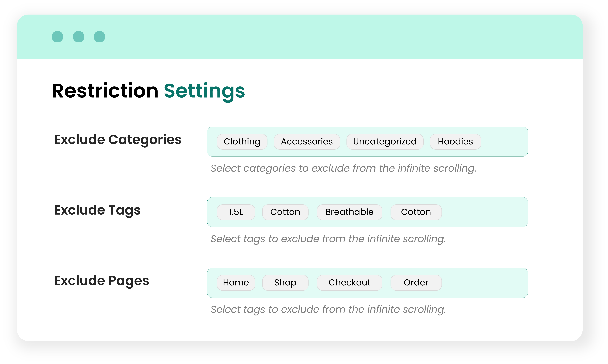Click the Cotton tag beside 1.5L
The image size is (608, 364).
click(x=285, y=212)
